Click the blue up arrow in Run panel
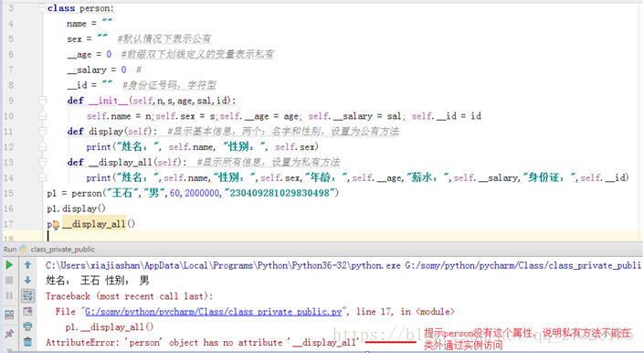The image size is (644, 353). pos(27,265)
